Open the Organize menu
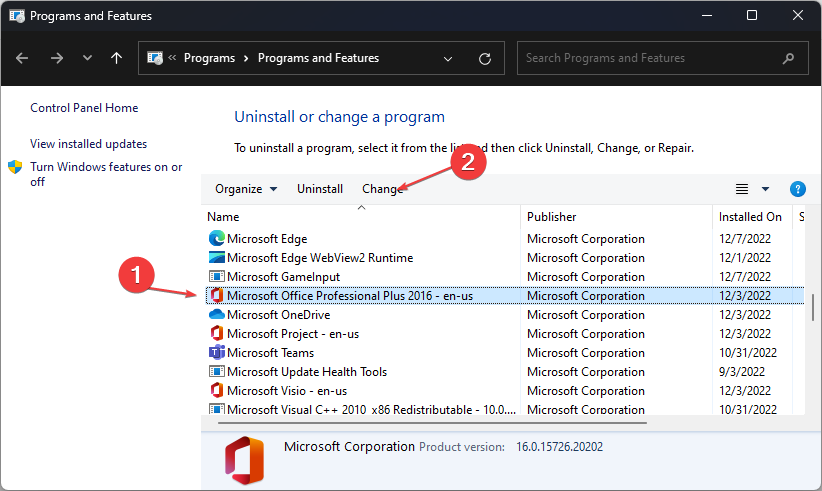822x491 pixels. click(246, 189)
